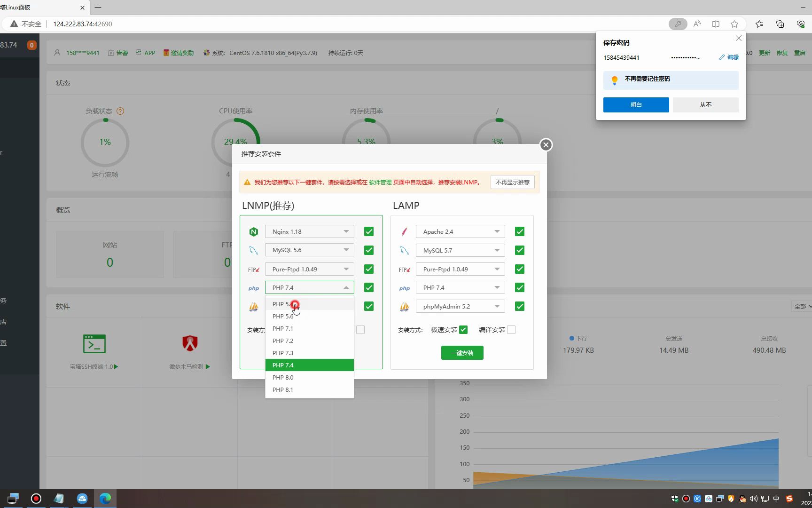Select PHP 8.0 from the list
The image size is (812, 508).
[x=309, y=377]
